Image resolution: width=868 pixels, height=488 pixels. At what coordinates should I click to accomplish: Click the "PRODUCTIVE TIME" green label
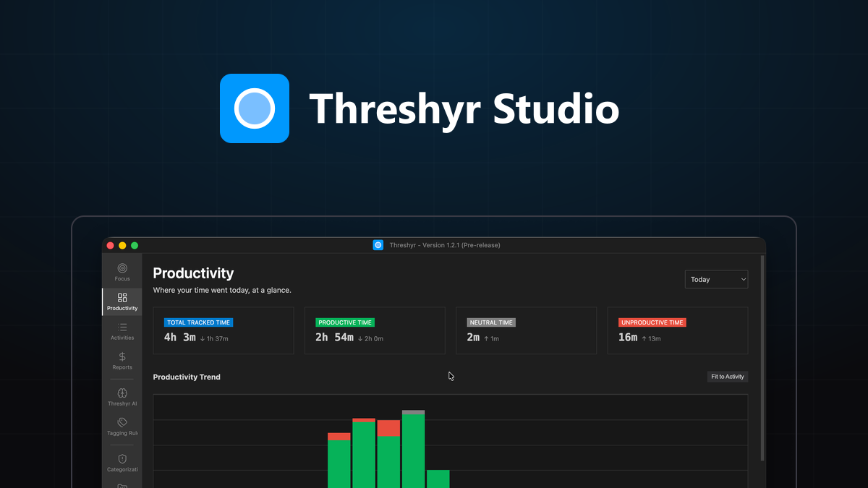[346, 322]
